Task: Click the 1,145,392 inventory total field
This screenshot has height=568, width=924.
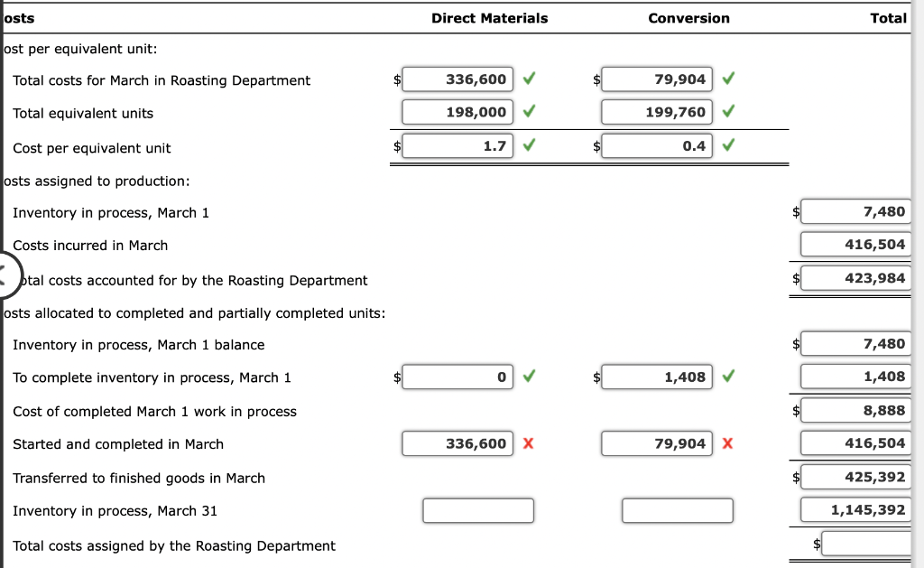Action: coord(855,510)
